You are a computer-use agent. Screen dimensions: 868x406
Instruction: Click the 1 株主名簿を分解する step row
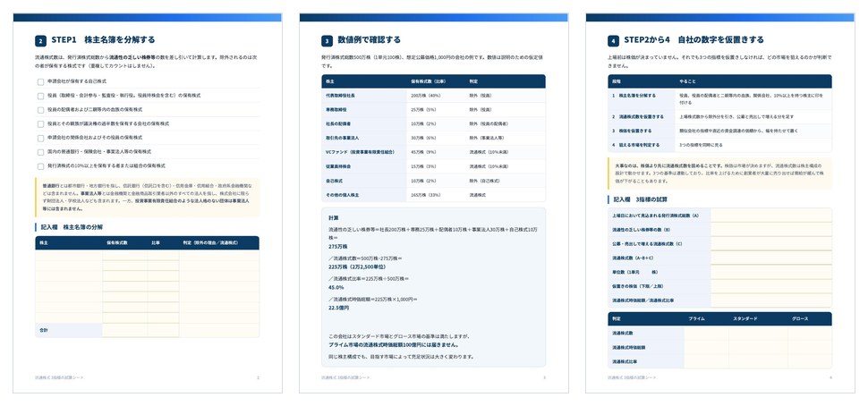click(x=719, y=99)
